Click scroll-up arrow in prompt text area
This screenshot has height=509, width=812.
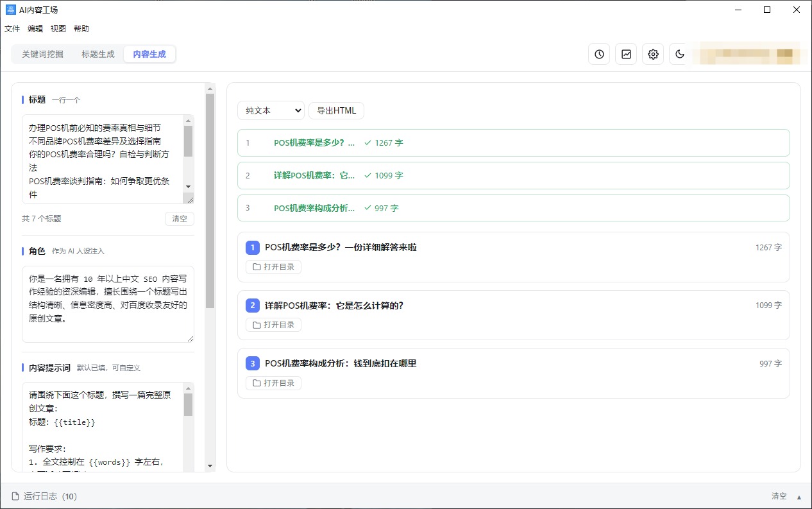pyautogui.click(x=188, y=388)
